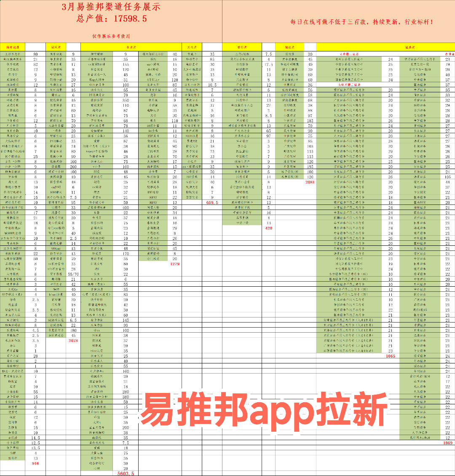Select the cell with value 10.5
This screenshot has height=476, width=455.
coord(212,85)
